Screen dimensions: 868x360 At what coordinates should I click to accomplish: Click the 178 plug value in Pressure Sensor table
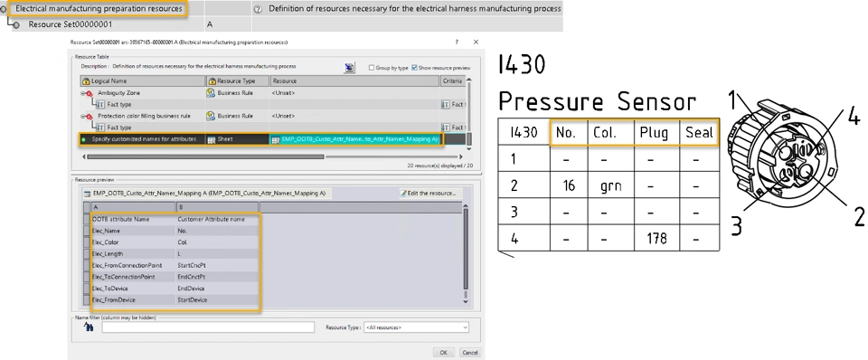656,239
